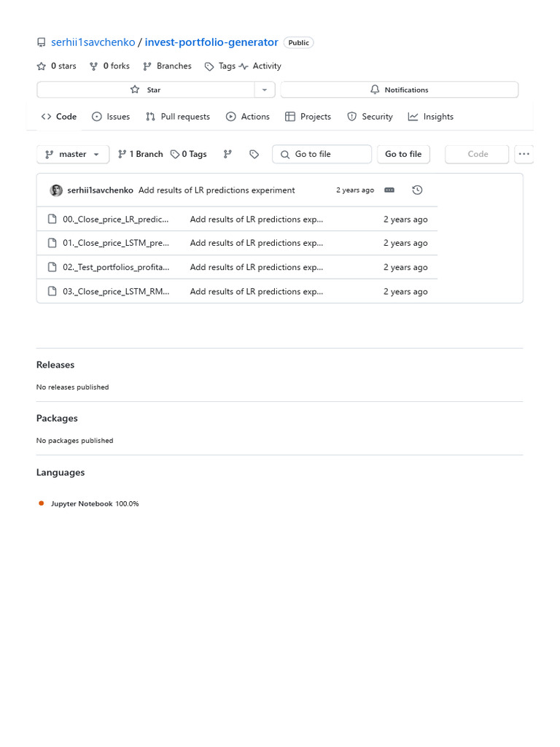The width and height of the screenshot is (560, 747).
Task: Click the standalone tag icon in the toolbar
Action: [x=254, y=155]
